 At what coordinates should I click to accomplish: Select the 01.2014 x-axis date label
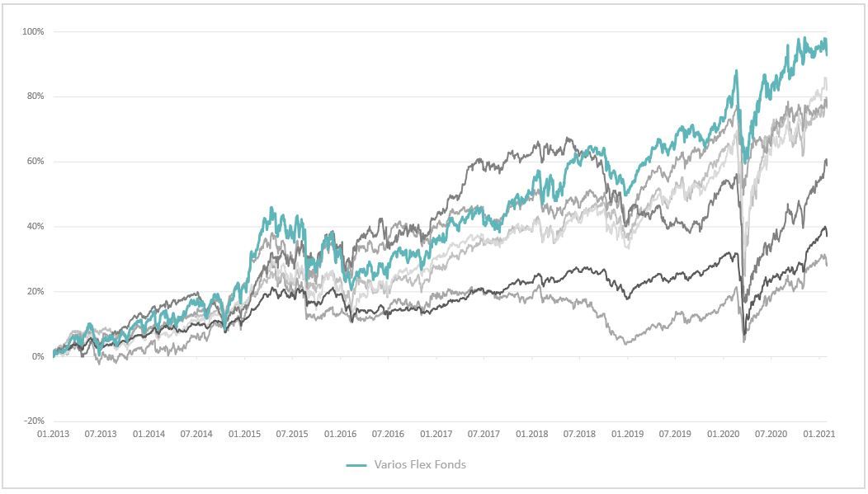point(149,434)
